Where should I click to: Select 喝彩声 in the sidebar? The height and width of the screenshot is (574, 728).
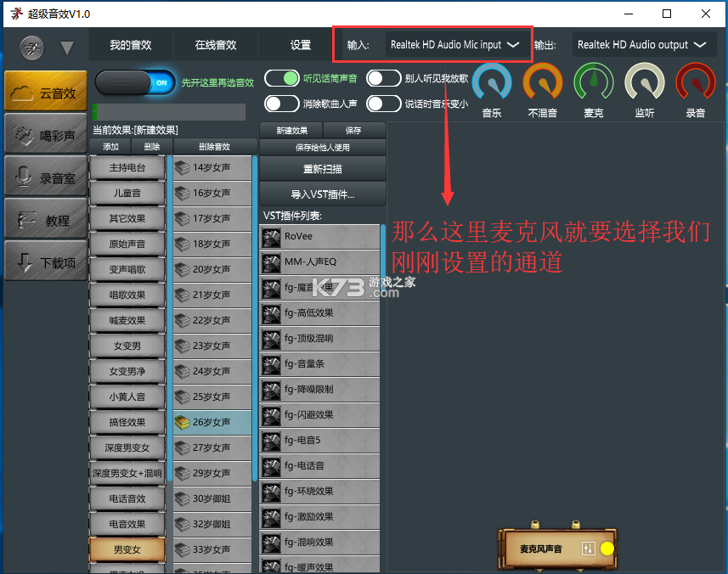[46, 134]
